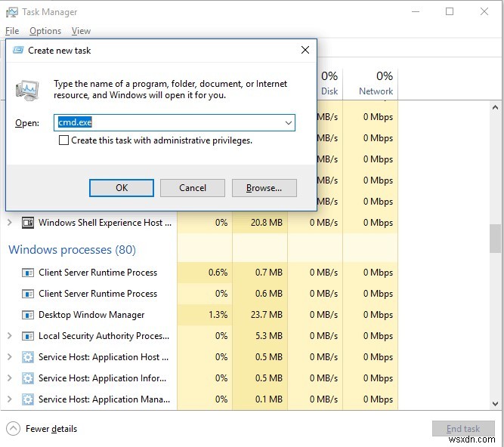Viewport: 504px width, 447px height.
Task: Click the scrollbar down arrow
Action: tap(495, 404)
